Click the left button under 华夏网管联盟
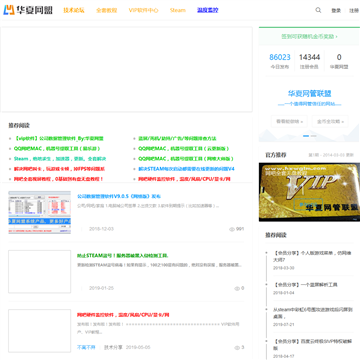 289,122
